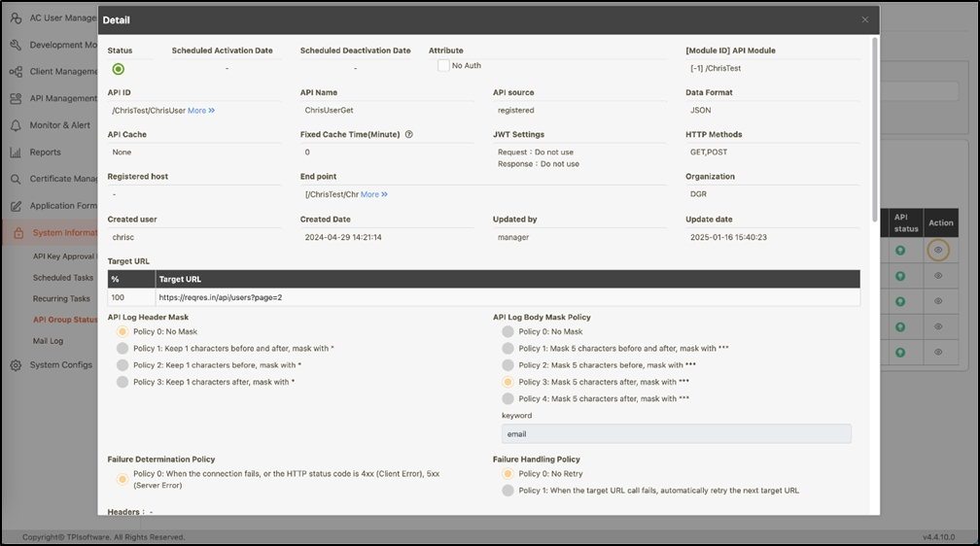Click the green Status indicator icon
This screenshot has width=980, height=546.
click(119, 69)
